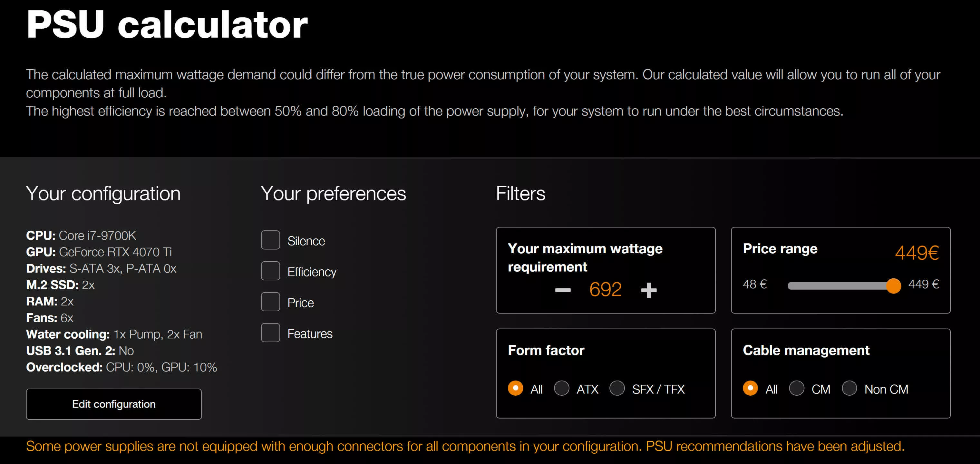Click the Silence preference label
Screen dimensions: 980x464
[306, 241]
